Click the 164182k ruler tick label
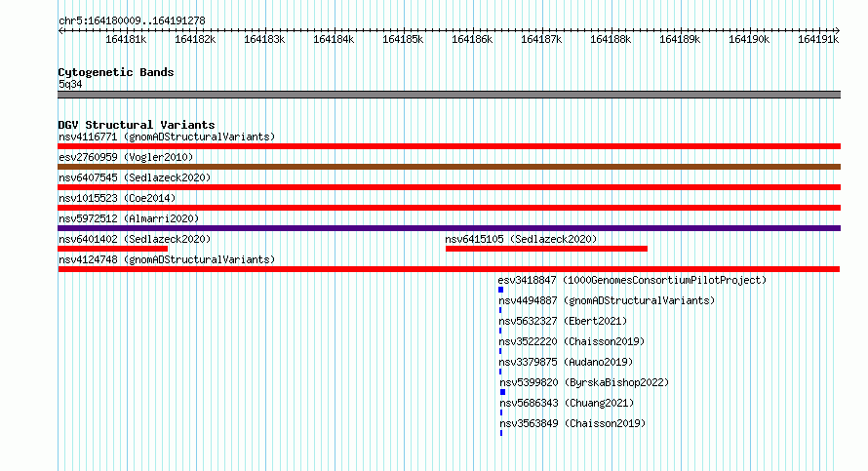868x471 pixels. (x=195, y=39)
